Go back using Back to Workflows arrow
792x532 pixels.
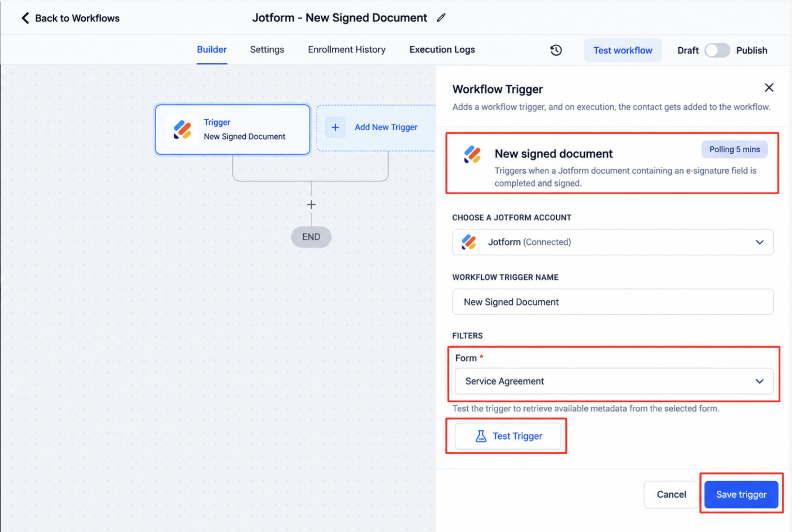[25, 18]
